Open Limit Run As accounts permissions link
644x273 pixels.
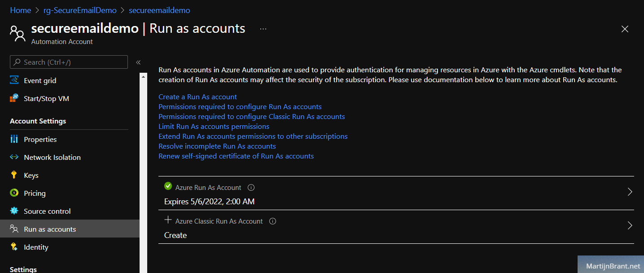point(214,127)
